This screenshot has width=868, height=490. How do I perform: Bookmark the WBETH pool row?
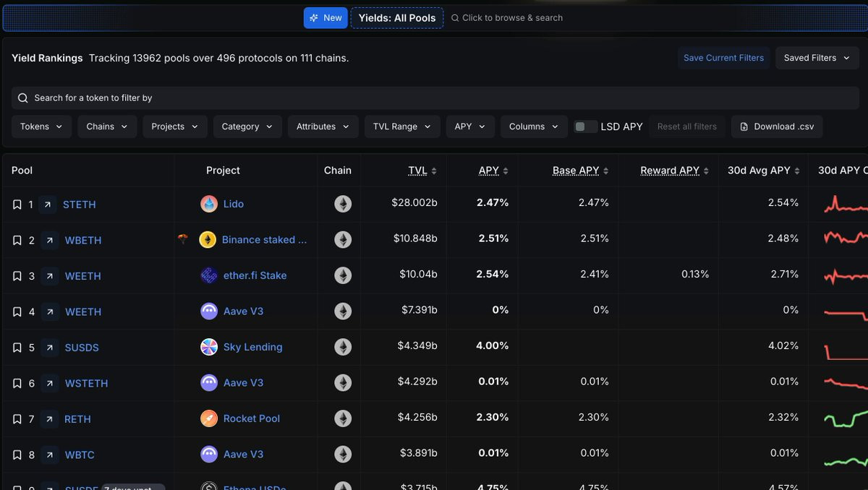17,240
